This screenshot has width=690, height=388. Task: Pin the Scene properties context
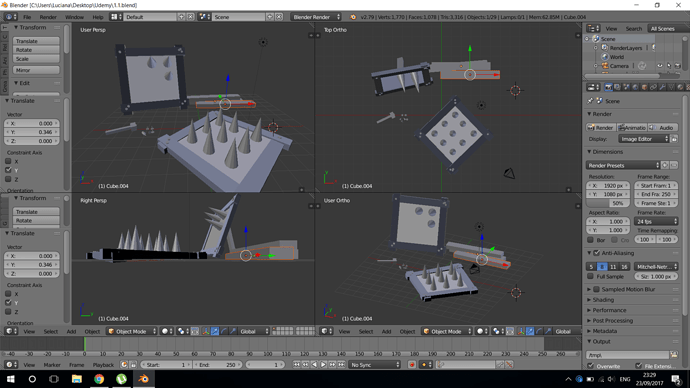tap(590, 101)
